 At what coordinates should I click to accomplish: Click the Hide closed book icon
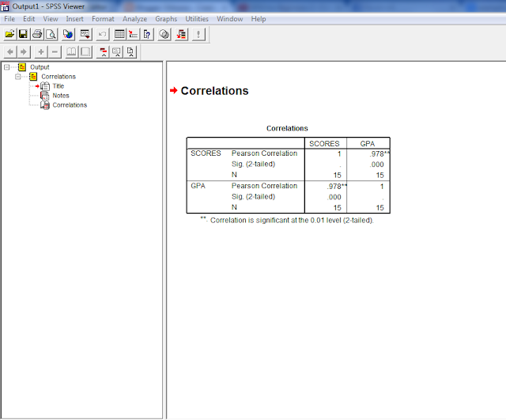pos(85,51)
